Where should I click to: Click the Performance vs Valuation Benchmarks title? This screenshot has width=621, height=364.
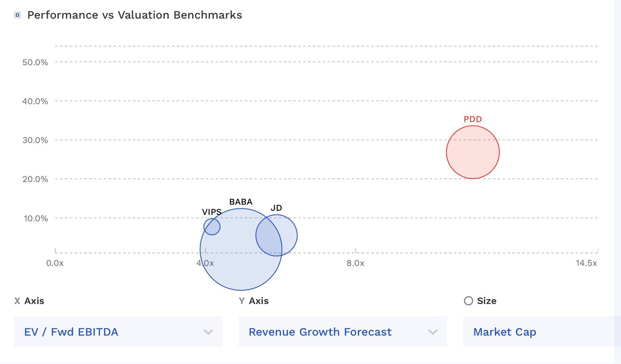coord(135,15)
